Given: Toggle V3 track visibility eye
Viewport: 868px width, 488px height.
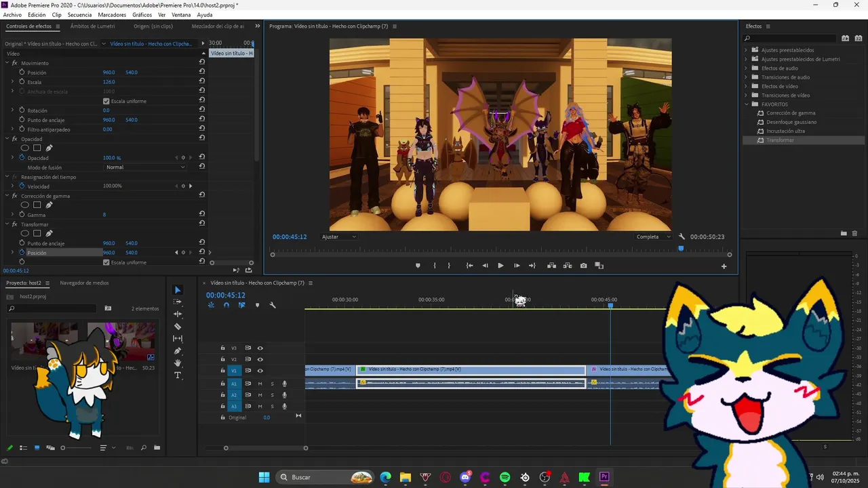Looking at the screenshot, I should pyautogui.click(x=260, y=348).
